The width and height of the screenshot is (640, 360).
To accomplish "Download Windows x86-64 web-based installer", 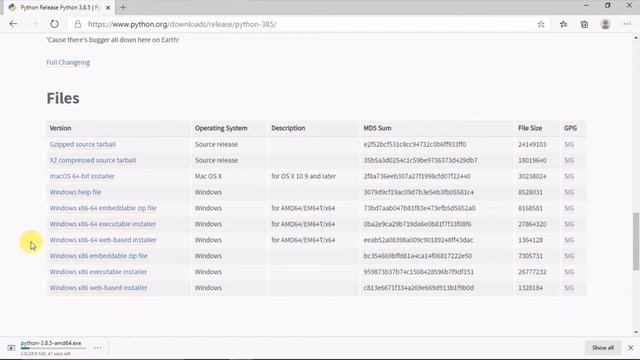I will (103, 240).
